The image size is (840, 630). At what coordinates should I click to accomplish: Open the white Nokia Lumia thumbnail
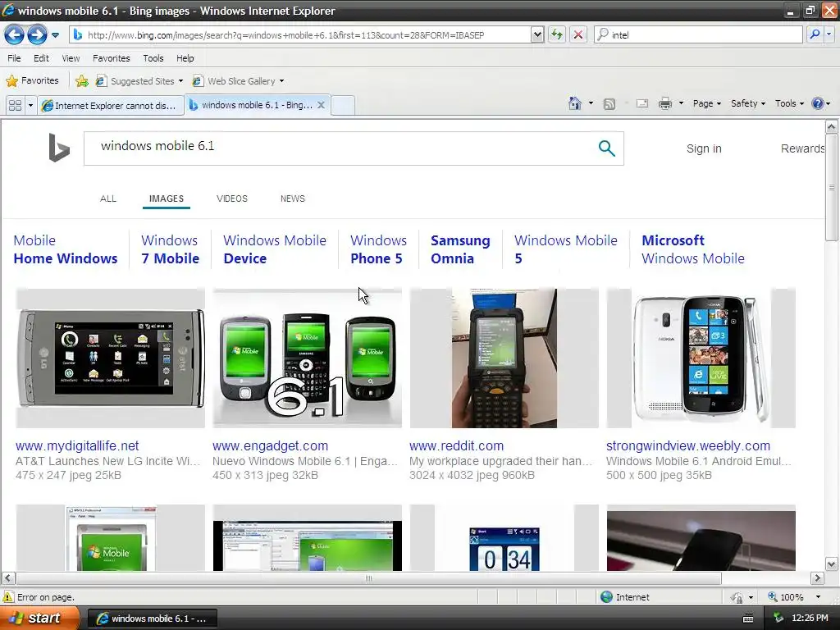(701, 358)
